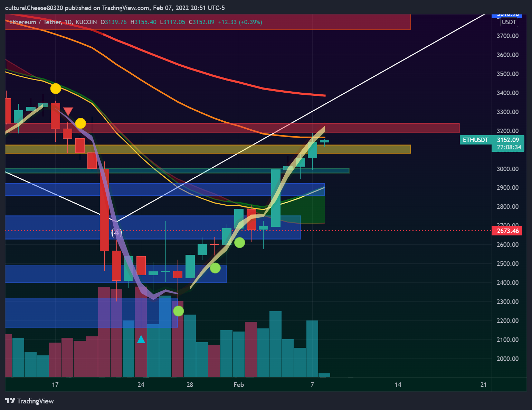
Task: Click the yellow circle marker near 3400
Action: [56, 88]
